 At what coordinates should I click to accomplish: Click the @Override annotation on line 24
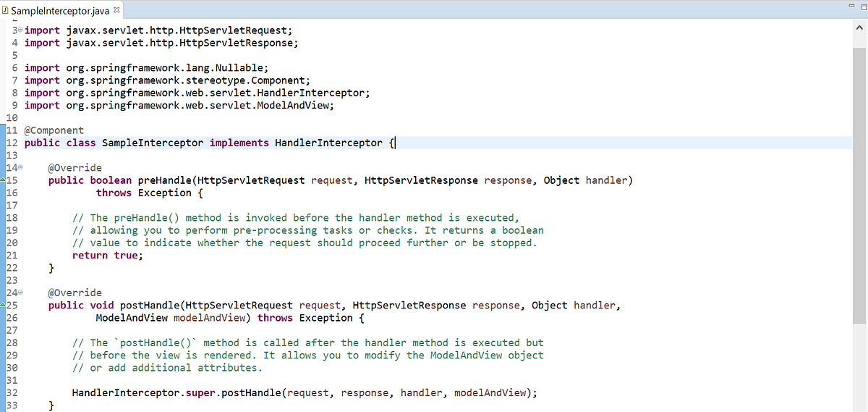tap(75, 293)
